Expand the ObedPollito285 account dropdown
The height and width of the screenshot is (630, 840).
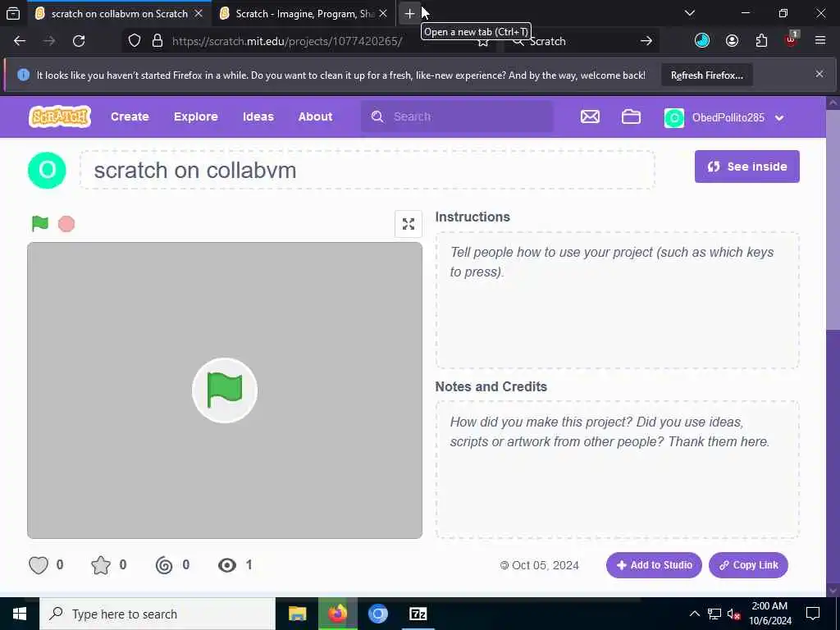click(x=779, y=118)
